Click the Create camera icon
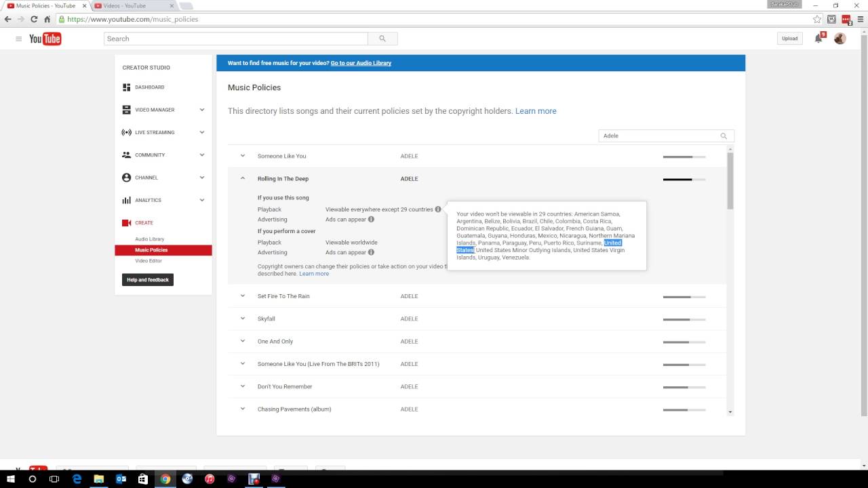 pos(126,222)
